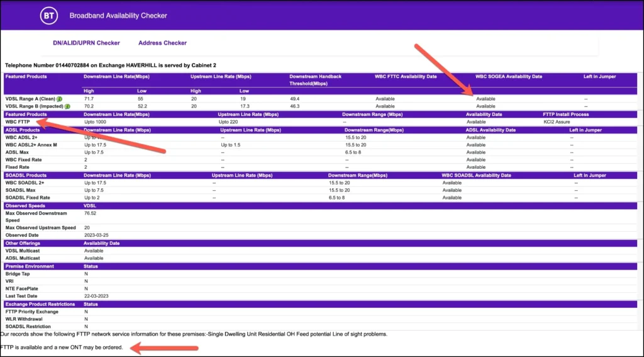
Task: Click the info icon beside VDSL Range B (Impacted)
Action: point(67,106)
